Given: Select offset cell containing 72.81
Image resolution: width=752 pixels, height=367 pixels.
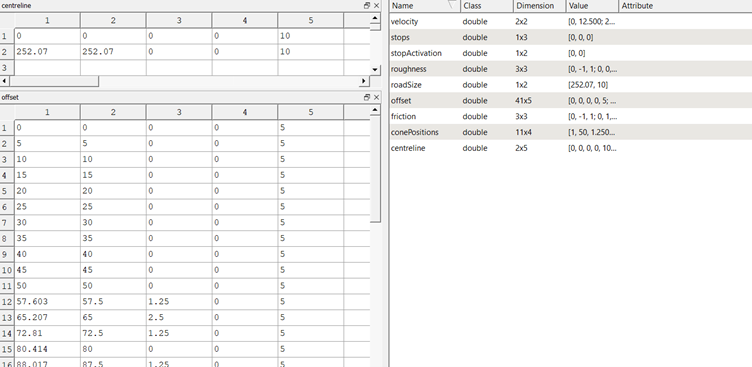Looking at the screenshot, I should 47,333.
